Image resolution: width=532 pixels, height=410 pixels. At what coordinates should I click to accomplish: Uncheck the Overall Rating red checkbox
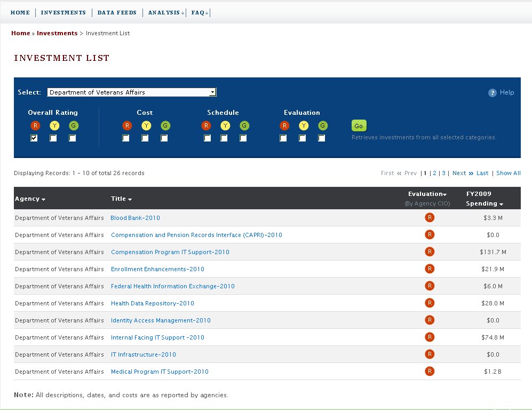point(34,138)
